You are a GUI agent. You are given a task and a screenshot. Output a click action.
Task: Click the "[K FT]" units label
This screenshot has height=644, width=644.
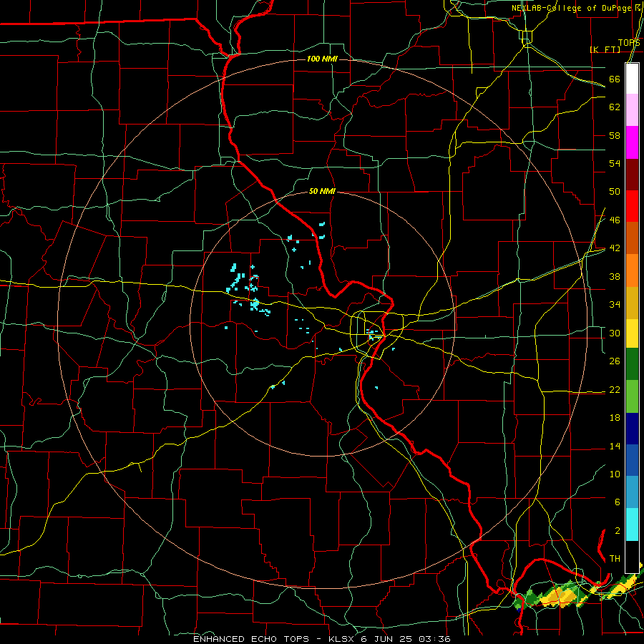pos(605,49)
